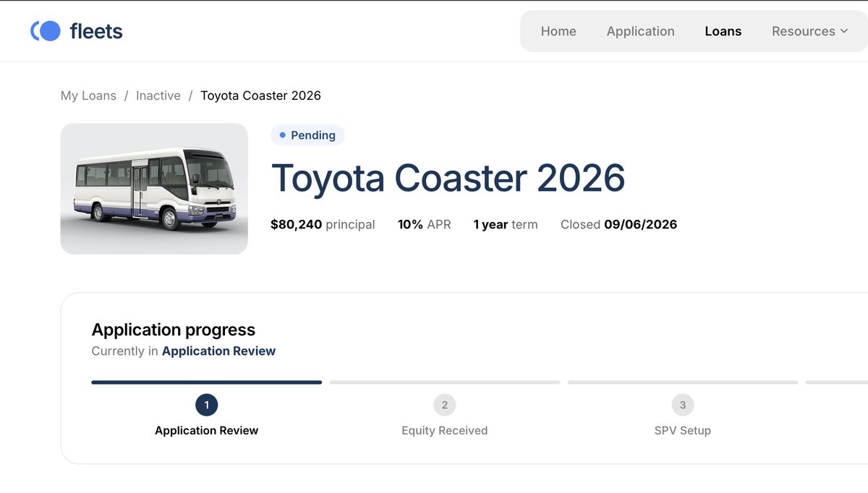Open the Application nav item
868x493 pixels.
[x=640, y=31]
